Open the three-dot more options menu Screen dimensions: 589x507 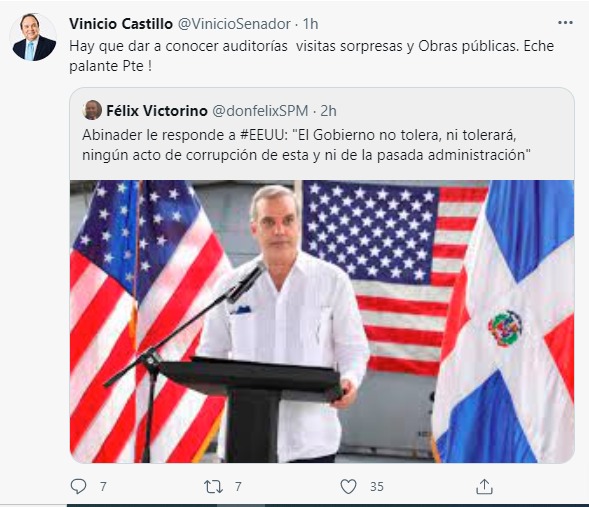pos(565,23)
